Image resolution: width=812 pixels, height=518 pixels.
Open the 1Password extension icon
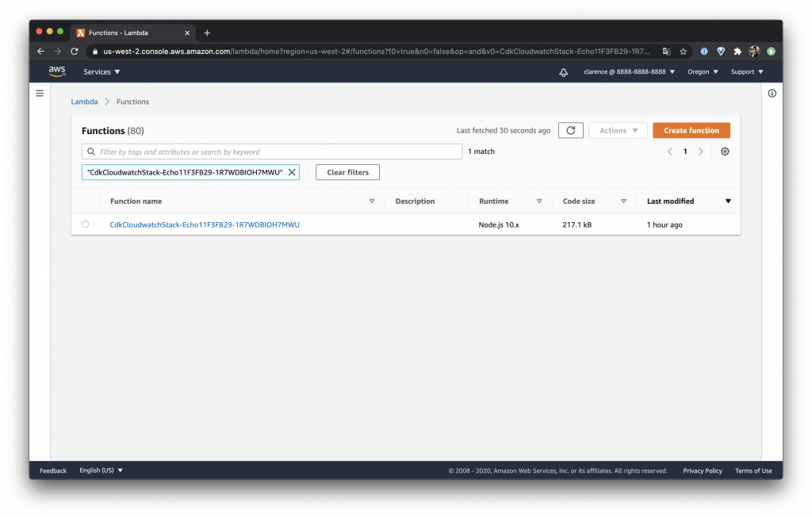[704, 52]
